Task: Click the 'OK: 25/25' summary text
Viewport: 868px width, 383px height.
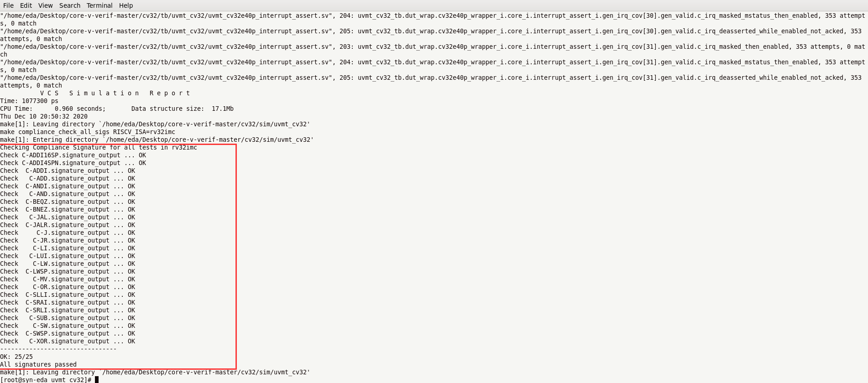Action: (x=16, y=357)
